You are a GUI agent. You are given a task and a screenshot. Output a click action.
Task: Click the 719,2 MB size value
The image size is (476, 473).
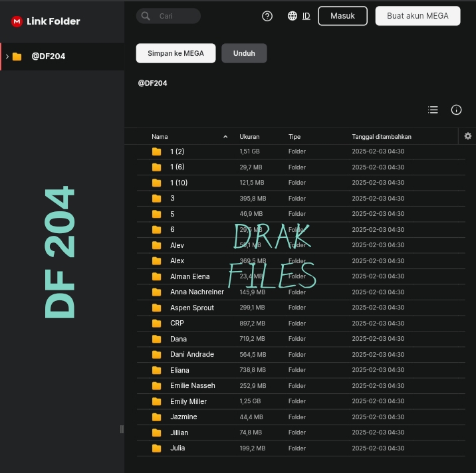(252, 339)
